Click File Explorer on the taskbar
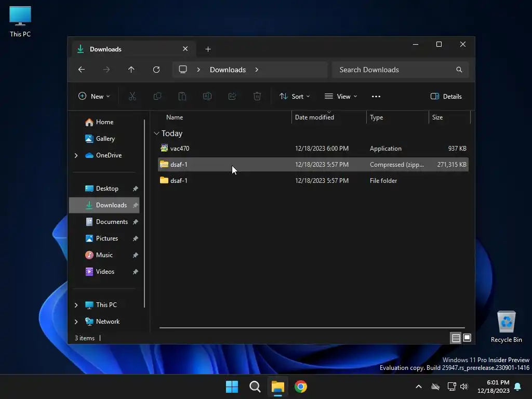 [278, 387]
